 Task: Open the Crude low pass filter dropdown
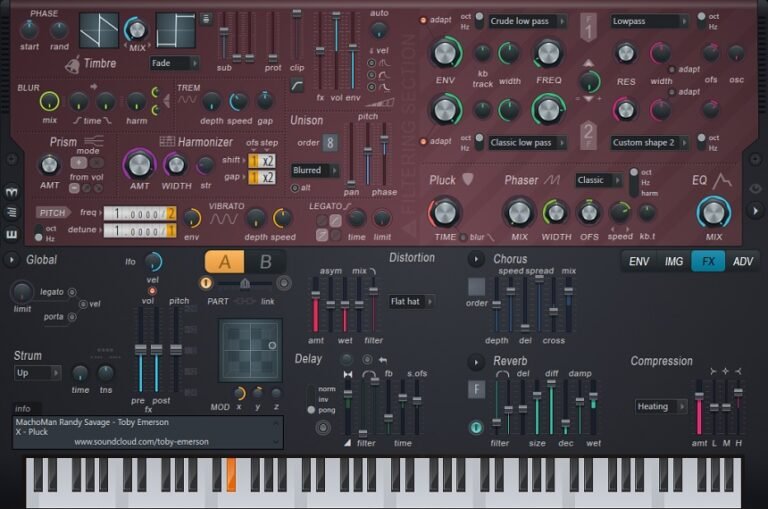tap(527, 21)
